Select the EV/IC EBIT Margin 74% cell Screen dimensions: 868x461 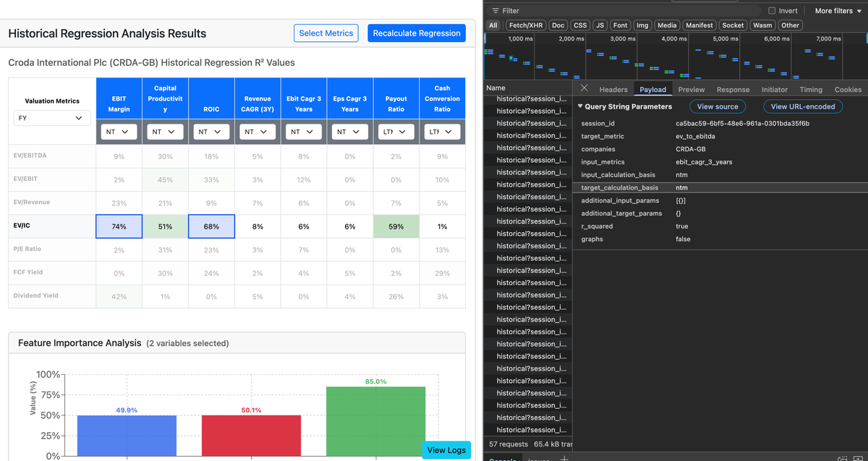click(x=119, y=227)
